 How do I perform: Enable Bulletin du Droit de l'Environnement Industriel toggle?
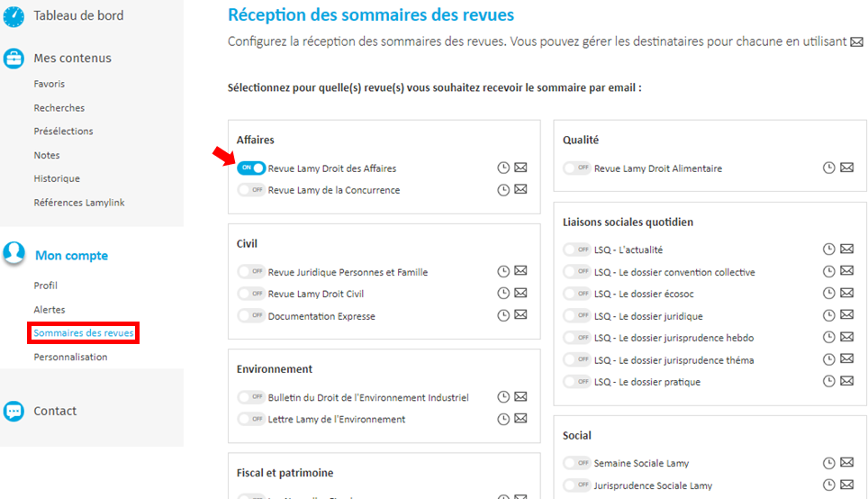pos(251,397)
